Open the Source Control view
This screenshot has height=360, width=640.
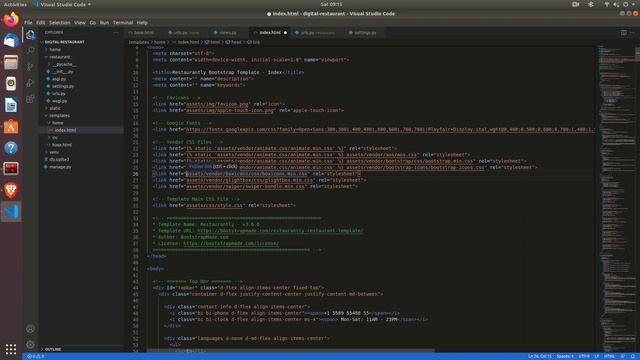(30, 67)
